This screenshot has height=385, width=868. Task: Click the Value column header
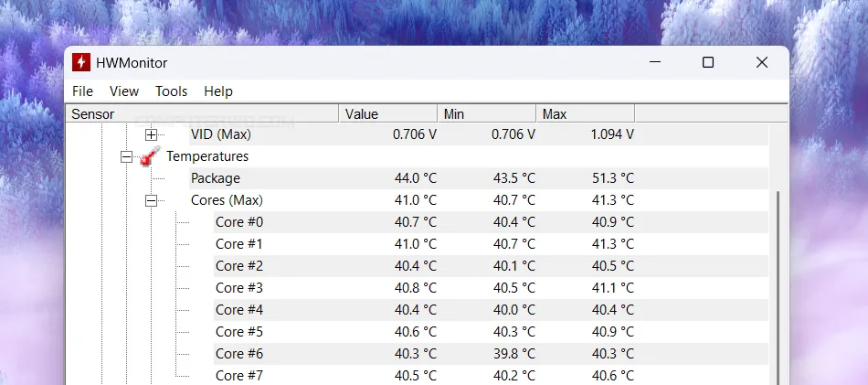coord(388,114)
